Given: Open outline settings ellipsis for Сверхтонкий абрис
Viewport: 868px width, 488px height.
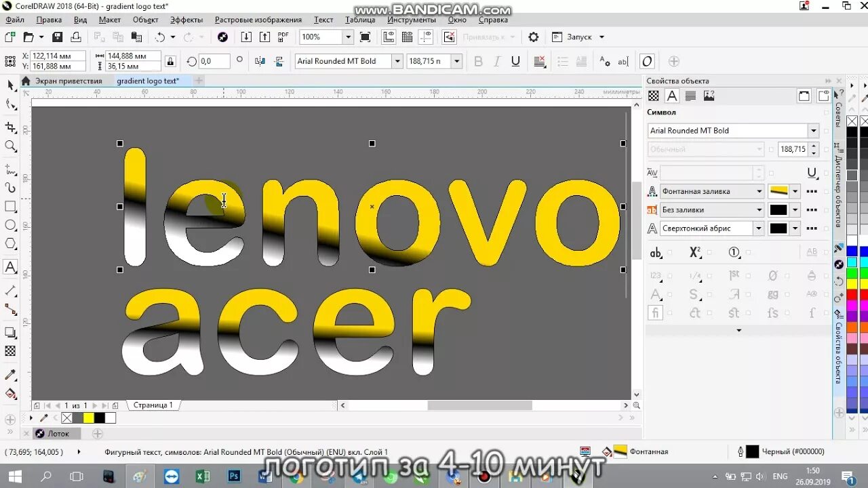Looking at the screenshot, I should pos(812,228).
